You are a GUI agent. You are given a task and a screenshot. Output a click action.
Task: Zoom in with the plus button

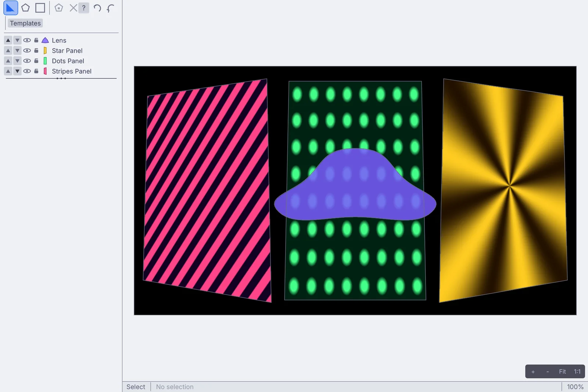pyautogui.click(x=533, y=372)
